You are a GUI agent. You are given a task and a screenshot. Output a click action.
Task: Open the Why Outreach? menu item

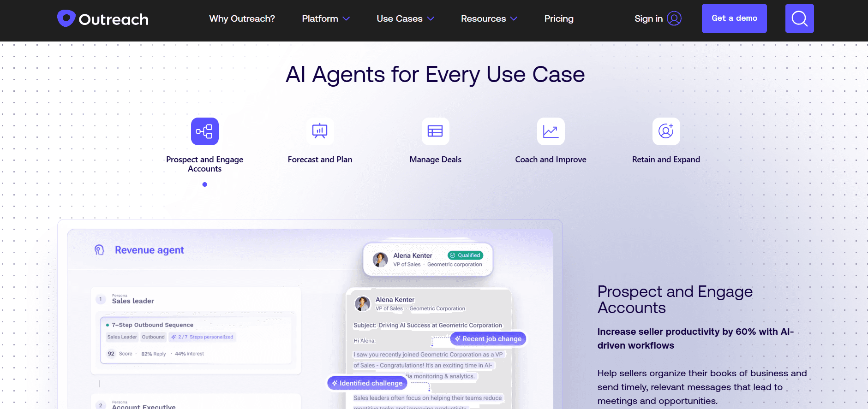click(242, 18)
